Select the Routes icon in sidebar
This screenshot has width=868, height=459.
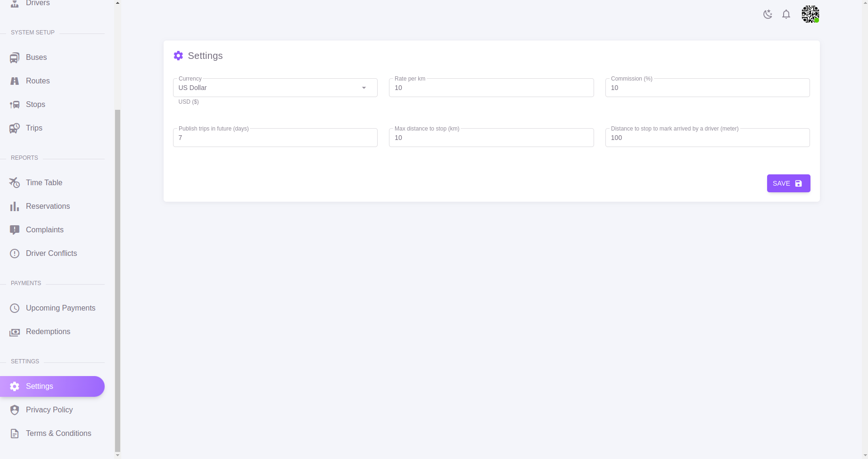click(14, 81)
